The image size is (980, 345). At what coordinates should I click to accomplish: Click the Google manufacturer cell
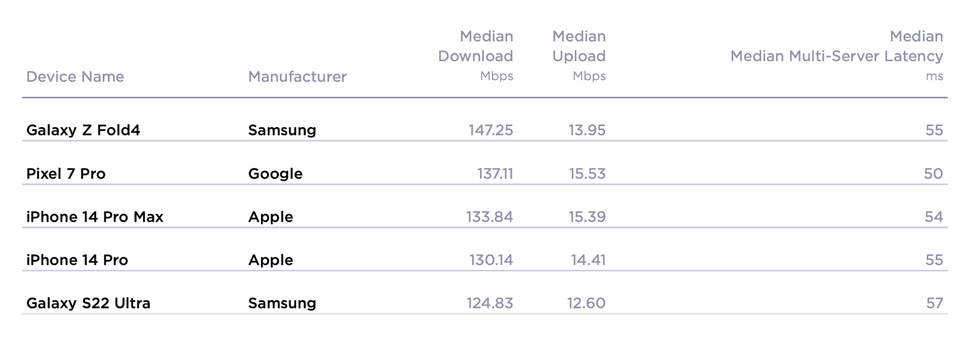pos(275,174)
